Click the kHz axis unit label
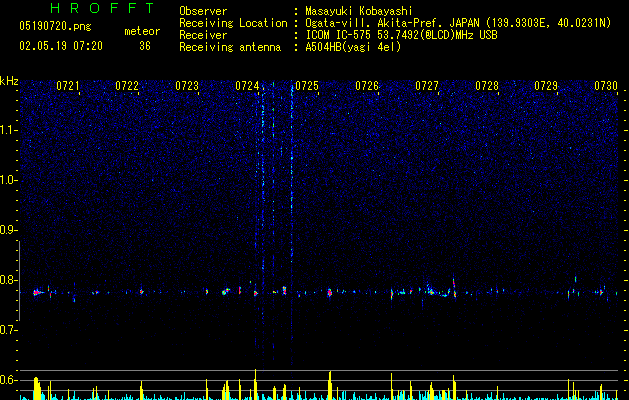 (9, 81)
